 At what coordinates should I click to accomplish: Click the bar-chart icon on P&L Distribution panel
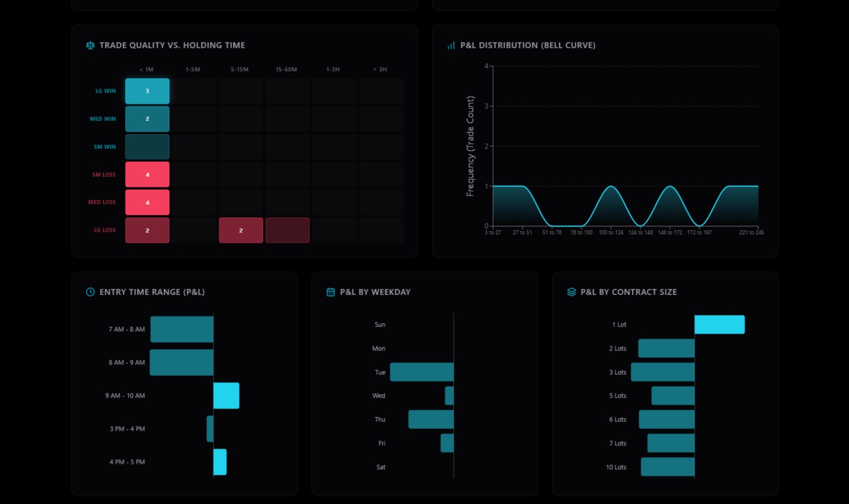click(451, 45)
